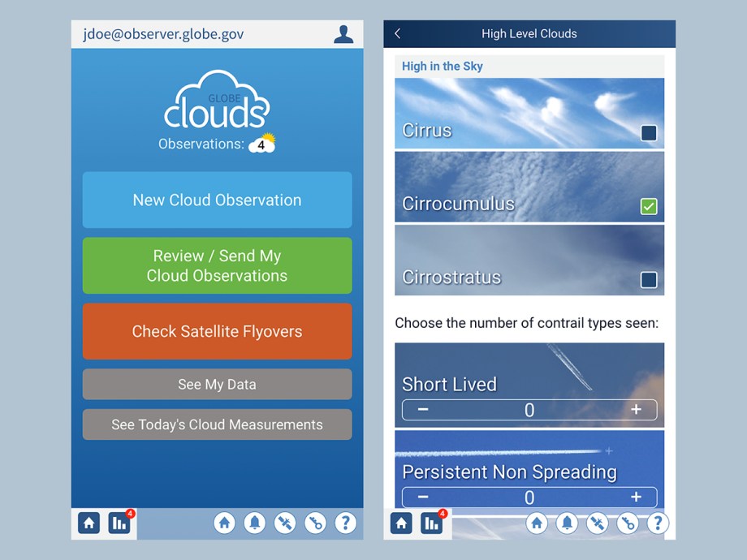Tap the GLOBE Clouds logo
747x560 pixels.
point(217,104)
